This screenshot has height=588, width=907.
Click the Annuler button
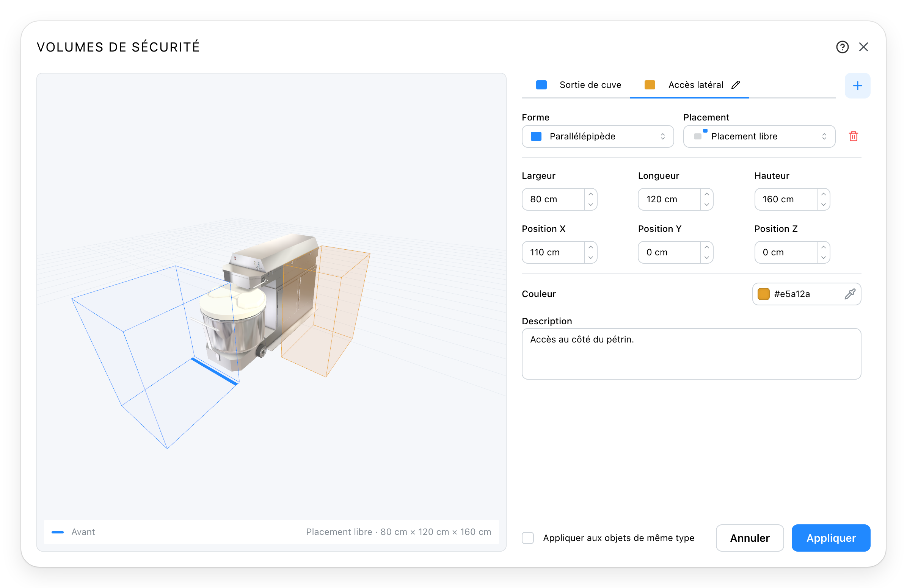(x=750, y=538)
